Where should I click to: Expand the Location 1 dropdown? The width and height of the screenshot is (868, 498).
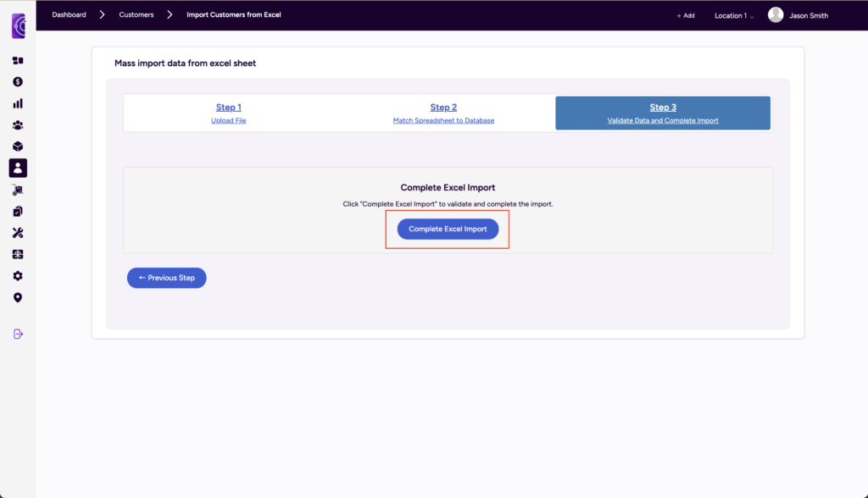[x=734, y=15]
